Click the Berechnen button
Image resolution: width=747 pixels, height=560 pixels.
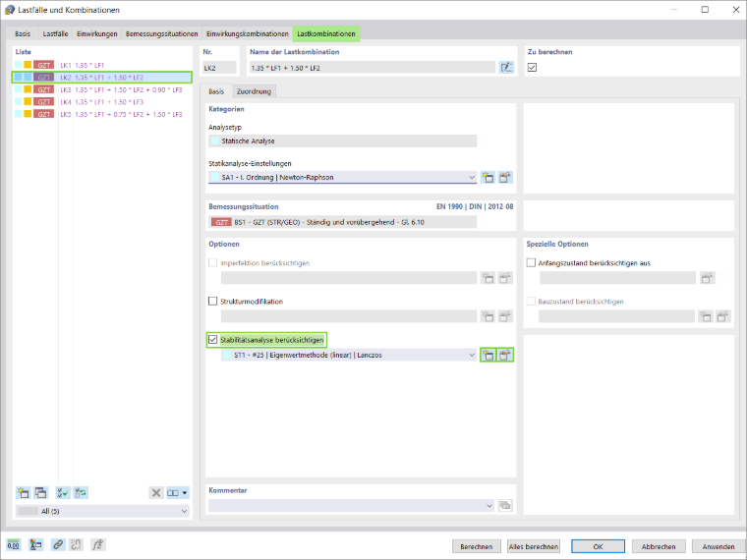tap(477, 546)
